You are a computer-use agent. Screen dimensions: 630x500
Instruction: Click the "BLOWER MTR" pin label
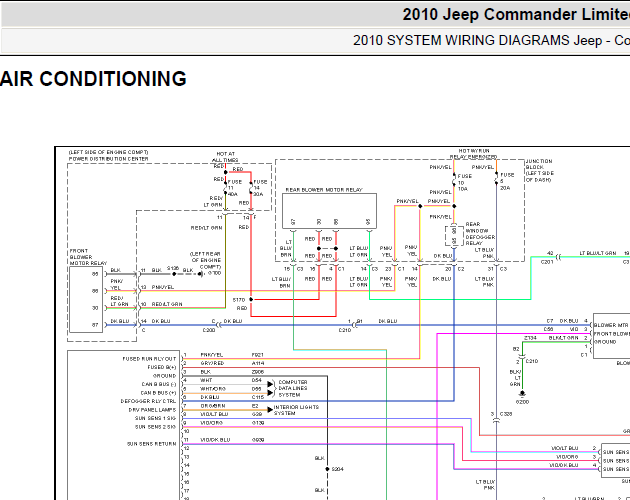click(x=611, y=325)
